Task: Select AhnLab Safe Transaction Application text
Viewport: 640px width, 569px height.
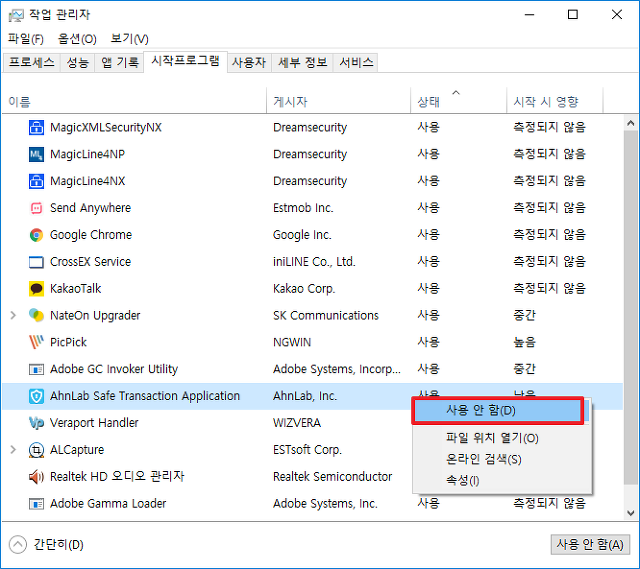Action: [x=145, y=396]
